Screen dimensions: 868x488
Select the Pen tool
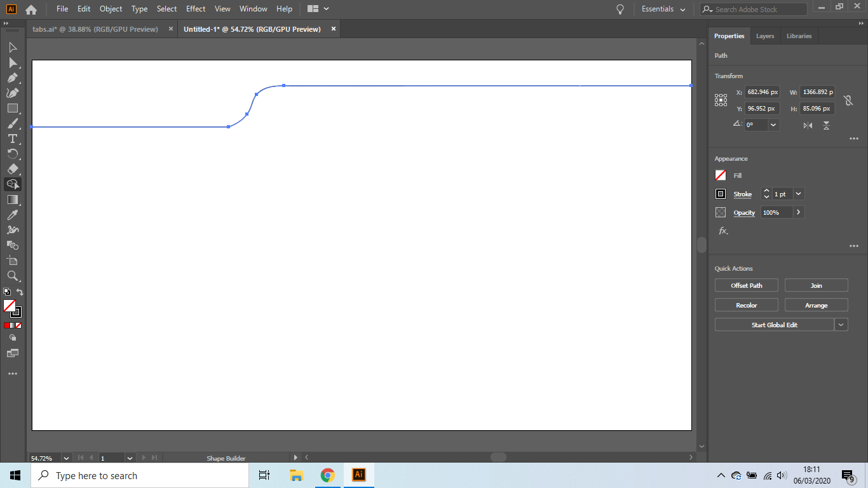pyautogui.click(x=13, y=77)
